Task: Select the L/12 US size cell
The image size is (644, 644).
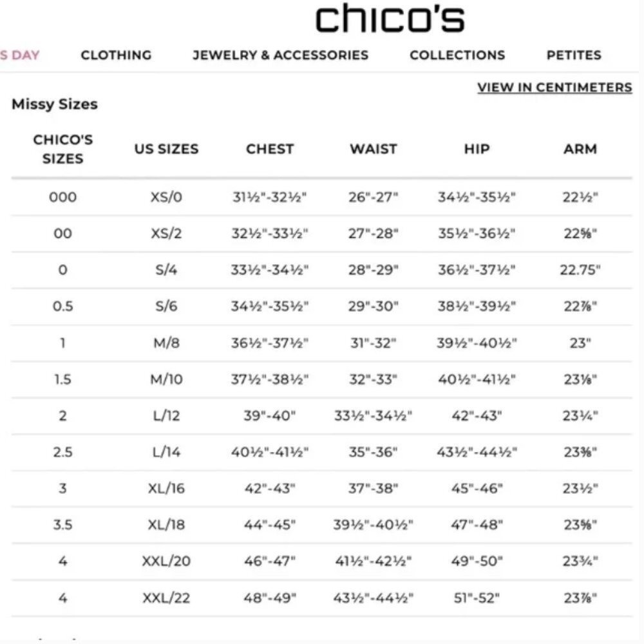Action: coord(166,415)
